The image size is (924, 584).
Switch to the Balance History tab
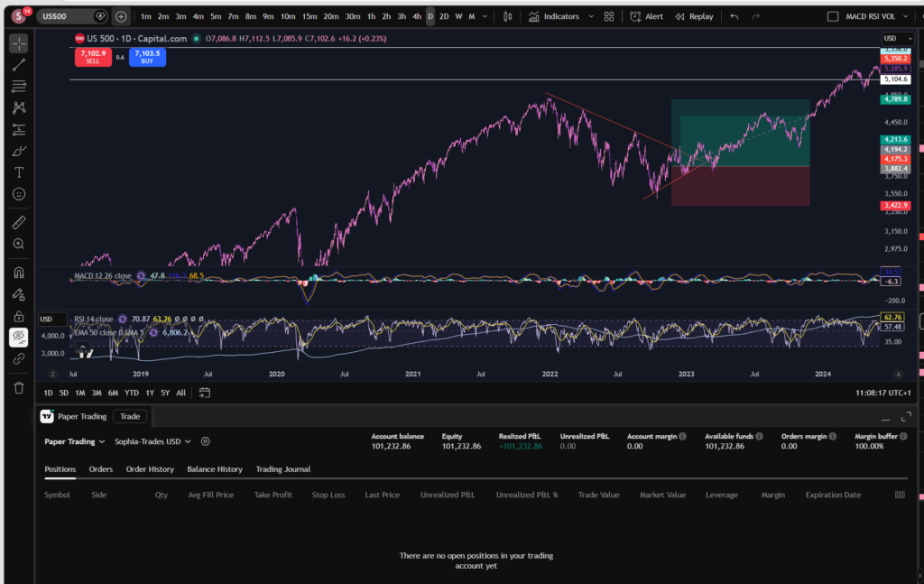[215, 469]
